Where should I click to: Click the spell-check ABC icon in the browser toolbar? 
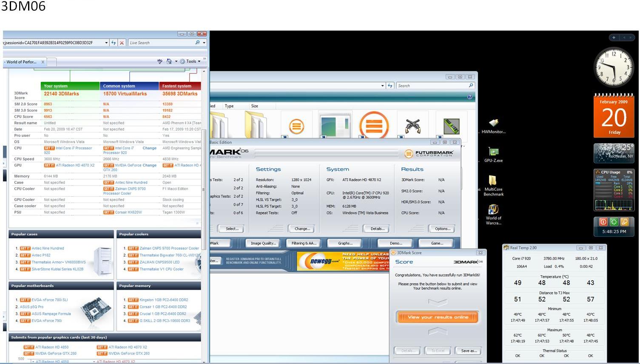coord(160,61)
